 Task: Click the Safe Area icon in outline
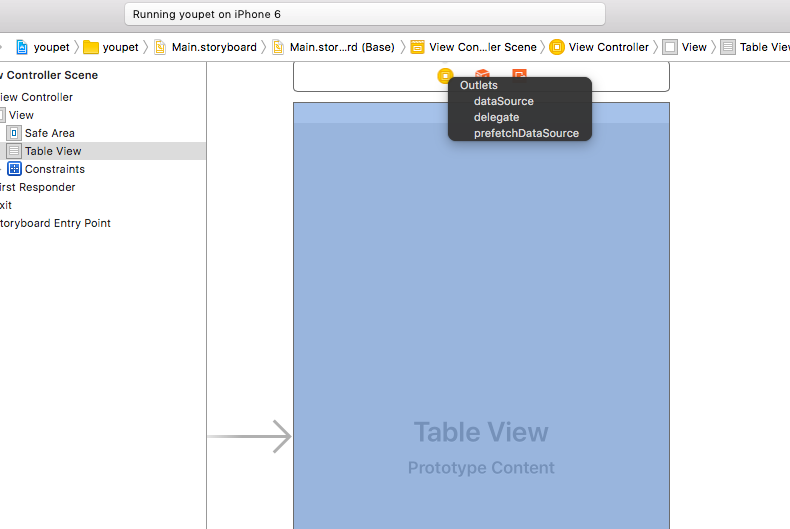14,133
